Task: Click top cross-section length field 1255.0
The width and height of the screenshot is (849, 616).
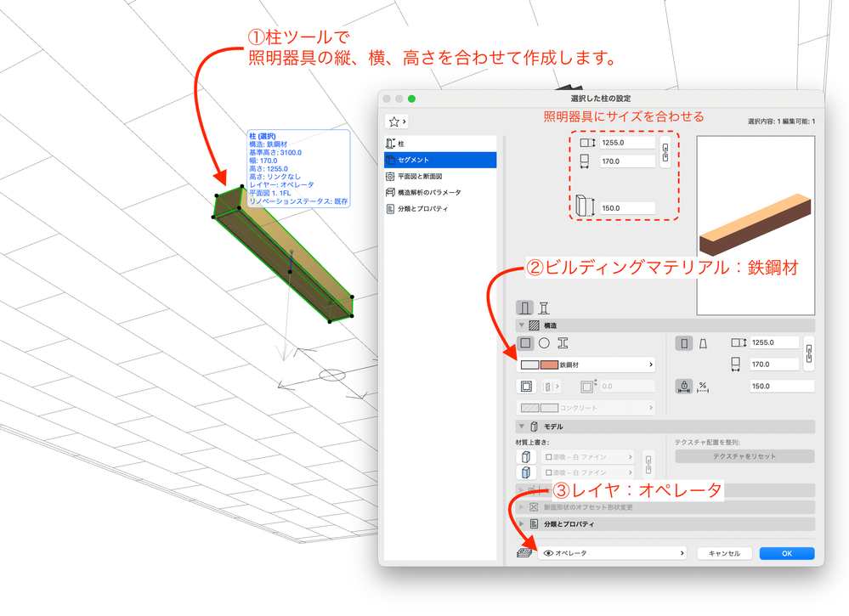Action: (x=627, y=143)
